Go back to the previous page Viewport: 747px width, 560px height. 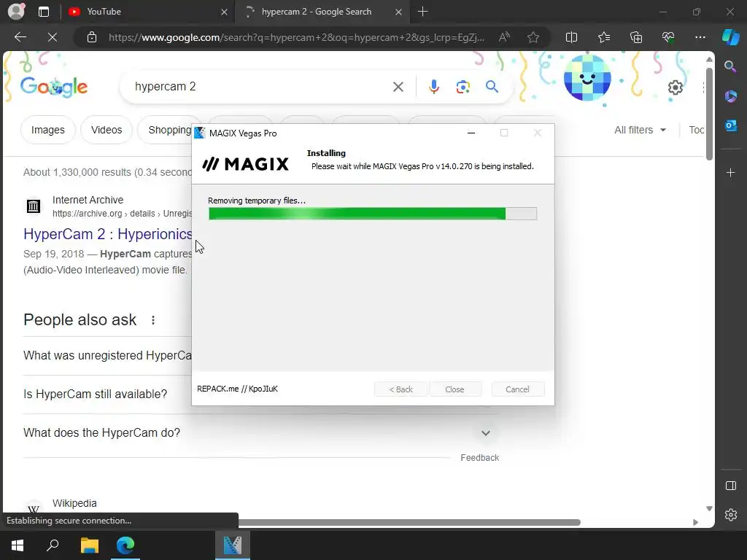tap(20, 37)
